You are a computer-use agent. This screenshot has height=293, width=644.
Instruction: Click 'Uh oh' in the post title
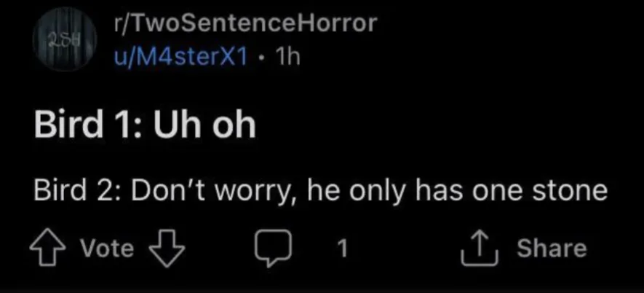[x=205, y=125]
